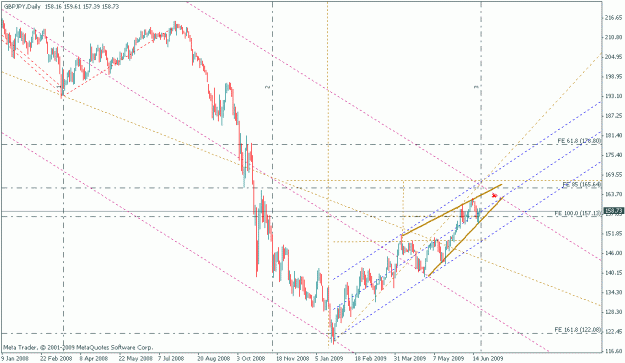Click the 31 Mar 2009 date label
The image size is (625, 363).
click(x=410, y=358)
